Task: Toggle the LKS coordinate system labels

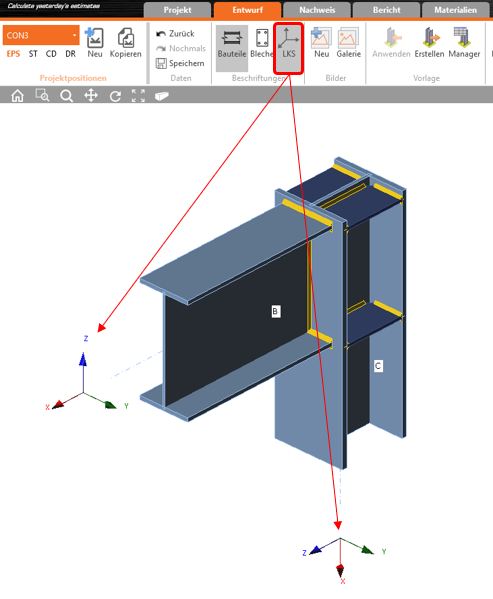Action: pos(288,48)
